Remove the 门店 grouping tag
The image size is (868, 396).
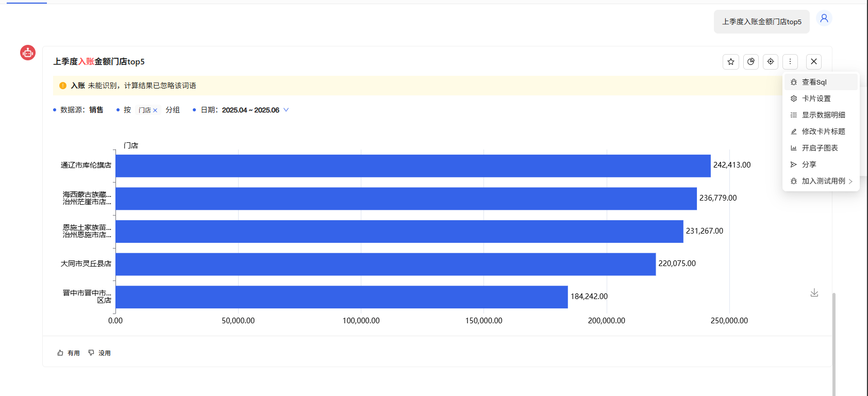tap(155, 110)
